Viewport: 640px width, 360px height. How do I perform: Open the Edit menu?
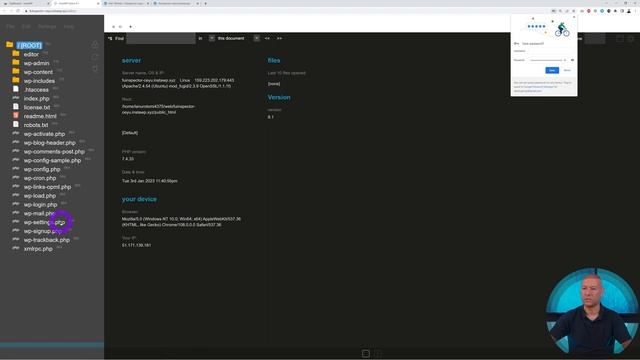(x=26, y=27)
